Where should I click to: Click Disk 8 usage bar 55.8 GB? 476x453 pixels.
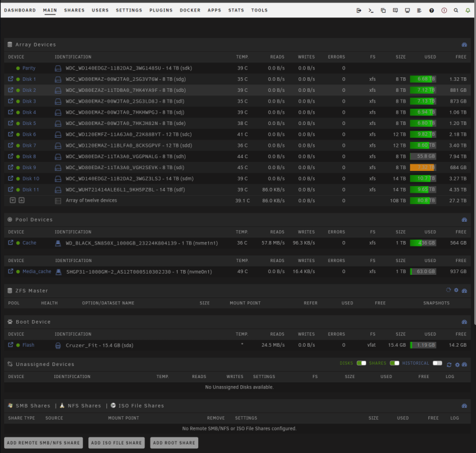click(x=423, y=156)
